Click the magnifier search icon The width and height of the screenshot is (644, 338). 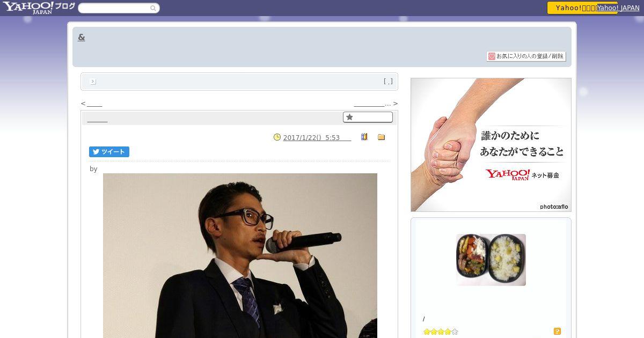coord(153,8)
